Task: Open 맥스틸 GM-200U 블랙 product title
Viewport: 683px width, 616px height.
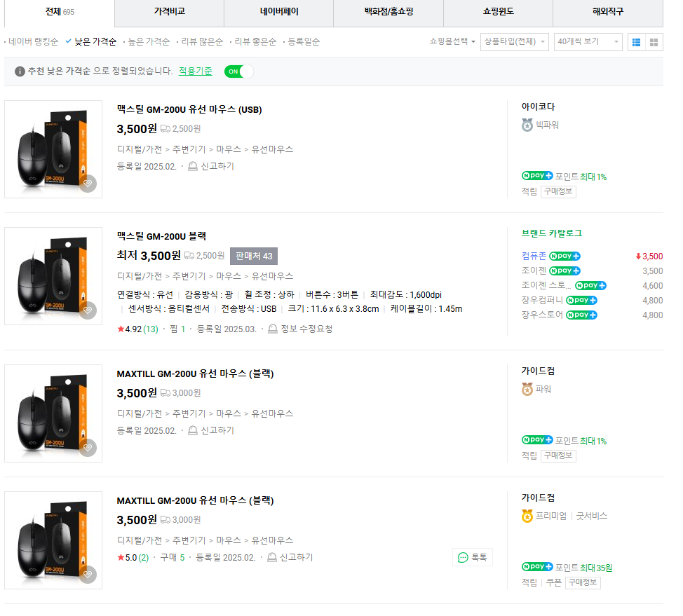Action: point(161,236)
